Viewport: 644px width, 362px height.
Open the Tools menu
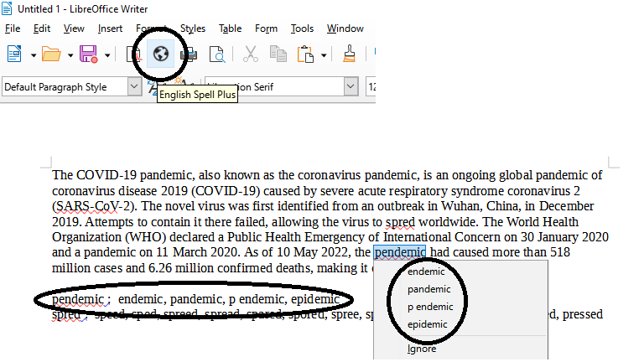click(302, 28)
